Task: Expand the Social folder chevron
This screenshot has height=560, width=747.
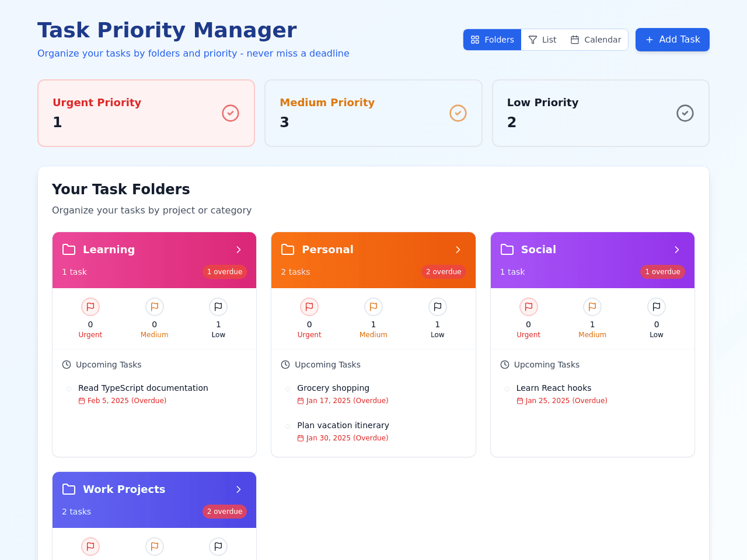Action: pyautogui.click(x=677, y=250)
